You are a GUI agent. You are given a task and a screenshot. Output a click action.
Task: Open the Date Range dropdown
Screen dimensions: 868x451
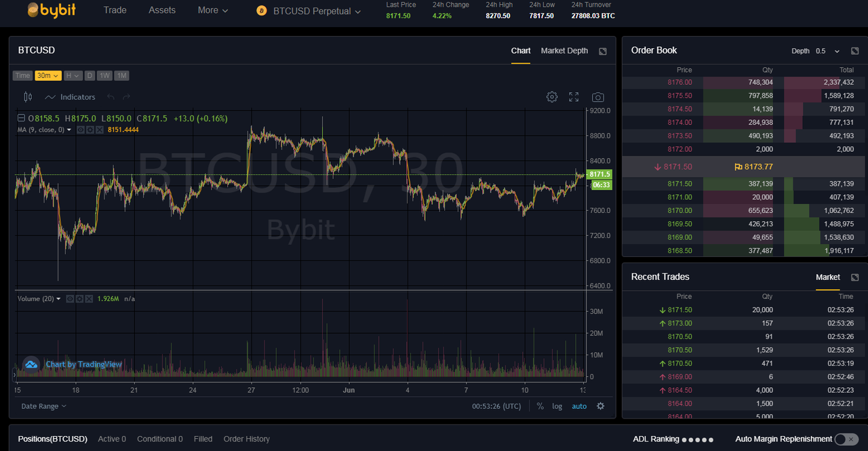click(43, 406)
